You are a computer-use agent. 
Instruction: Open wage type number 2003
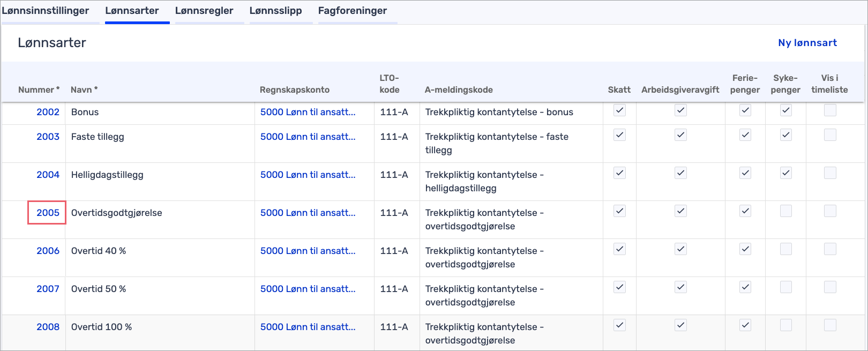48,137
